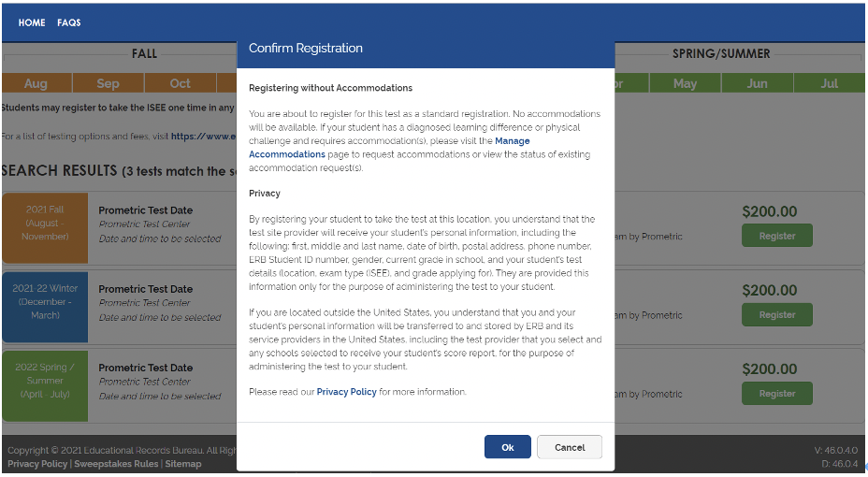Select the Jun month tab
Screen dimensions: 868x477
coord(757,83)
